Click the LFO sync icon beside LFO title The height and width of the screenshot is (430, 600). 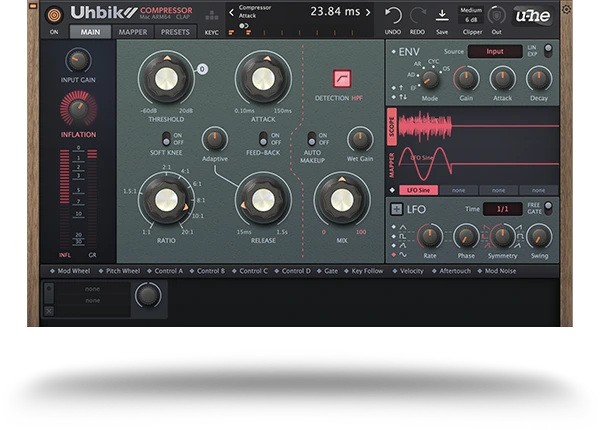pyautogui.click(x=394, y=209)
